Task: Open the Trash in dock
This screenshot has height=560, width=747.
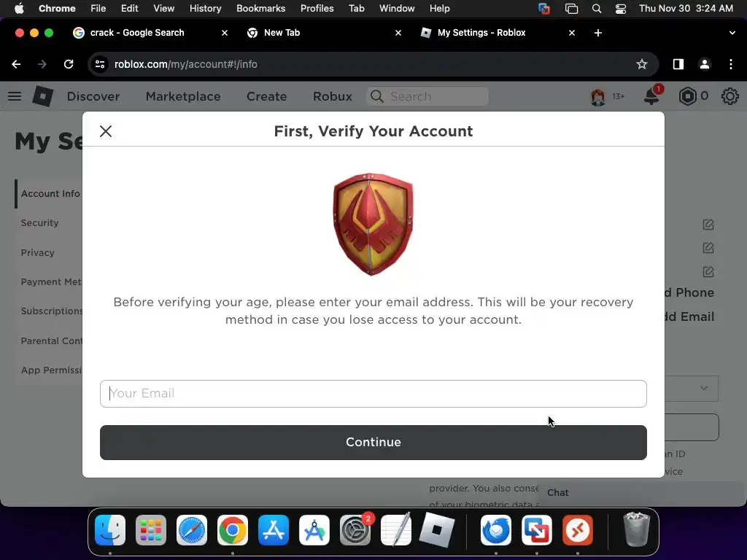Action: coord(636,529)
